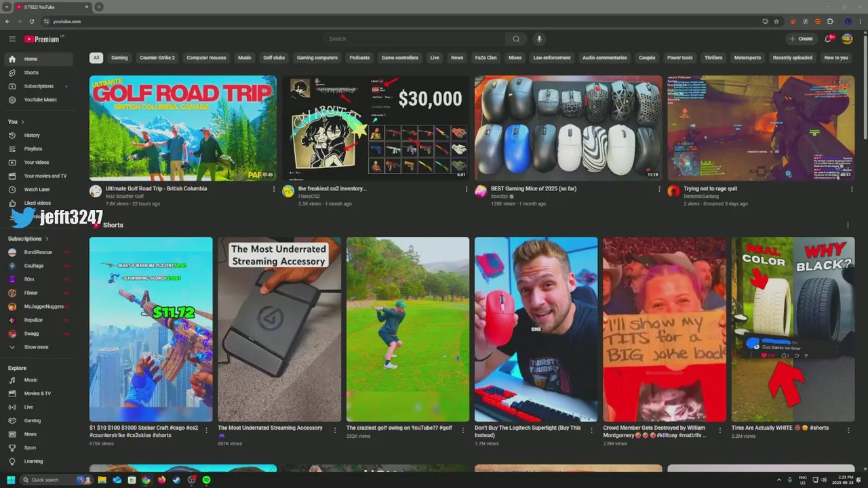
Task: Open the McJuggerNuggets subscription channel
Action: click(39, 306)
